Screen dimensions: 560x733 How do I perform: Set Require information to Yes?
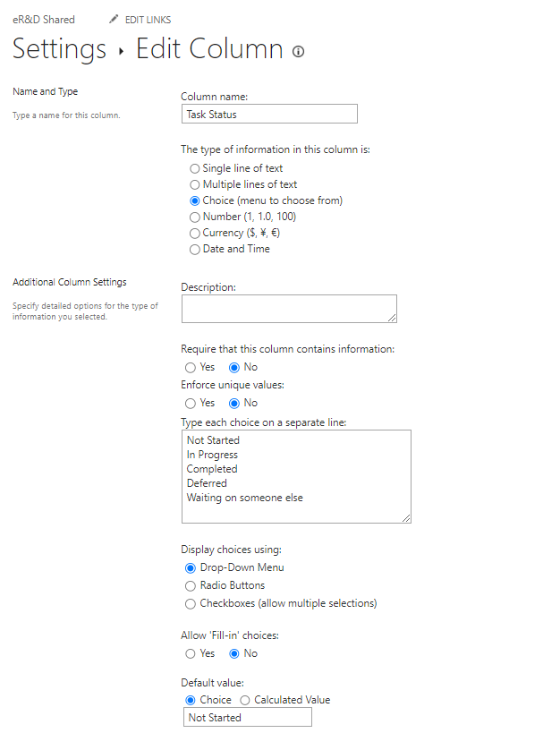coord(191,367)
